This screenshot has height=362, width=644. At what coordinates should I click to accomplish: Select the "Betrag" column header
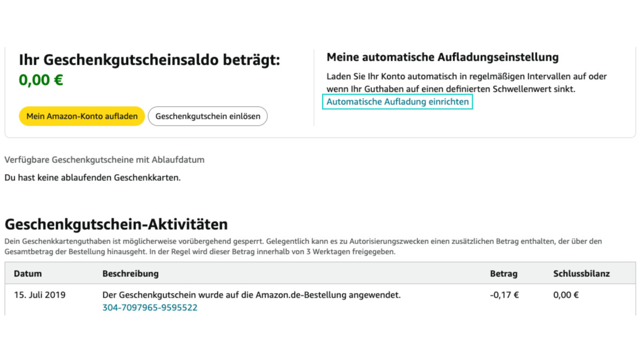tap(504, 273)
